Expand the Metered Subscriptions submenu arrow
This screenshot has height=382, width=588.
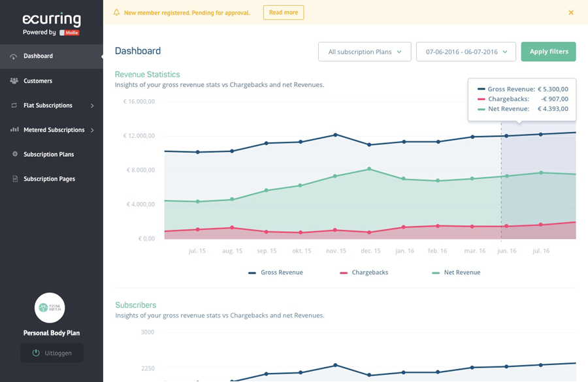(x=92, y=130)
